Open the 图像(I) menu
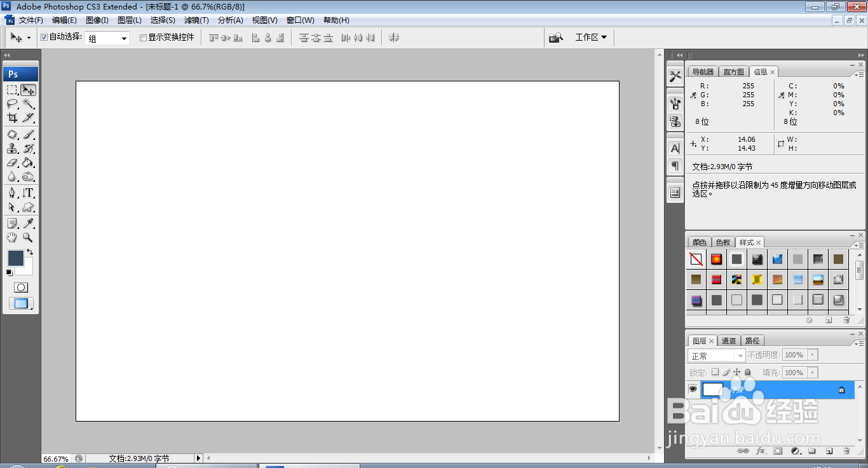This screenshot has height=468, width=868. click(97, 20)
